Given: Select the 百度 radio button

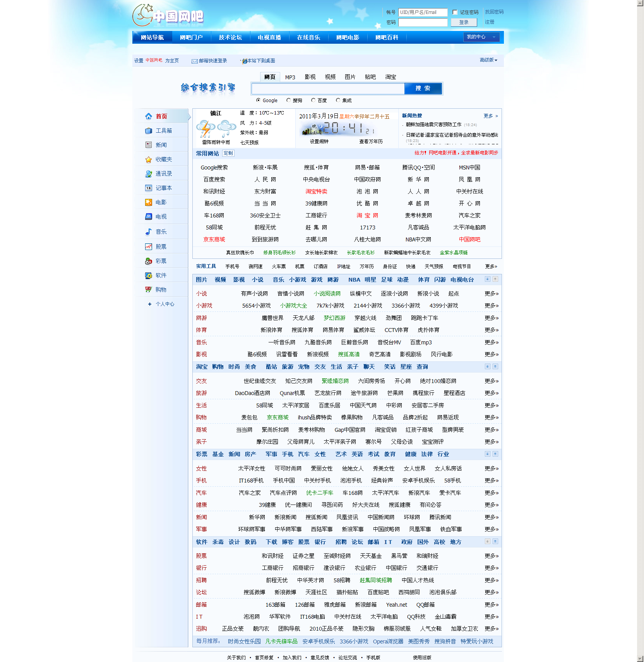Looking at the screenshot, I should coord(313,100).
